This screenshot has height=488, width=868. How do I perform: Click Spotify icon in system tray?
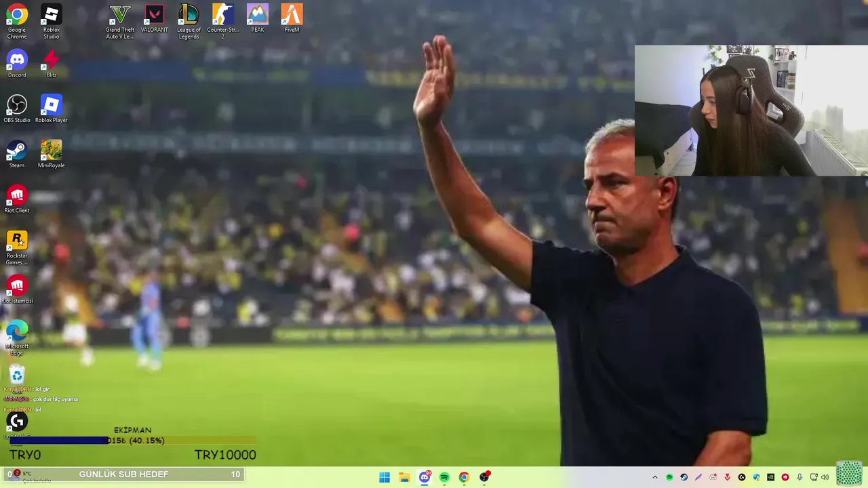click(x=669, y=477)
